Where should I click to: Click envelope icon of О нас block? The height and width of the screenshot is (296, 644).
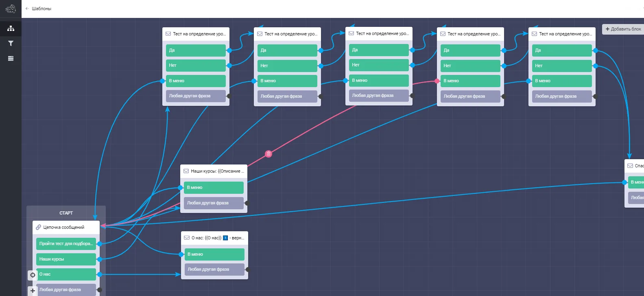pos(187,238)
